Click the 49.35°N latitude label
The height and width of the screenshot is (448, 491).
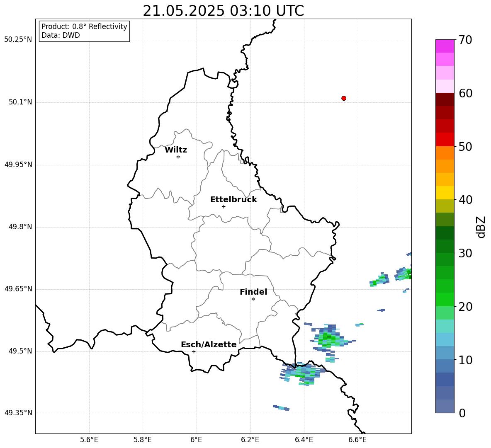18,413
